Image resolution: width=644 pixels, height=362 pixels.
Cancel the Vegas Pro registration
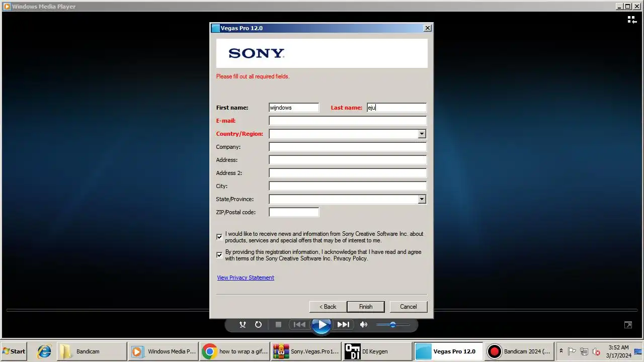408,307
